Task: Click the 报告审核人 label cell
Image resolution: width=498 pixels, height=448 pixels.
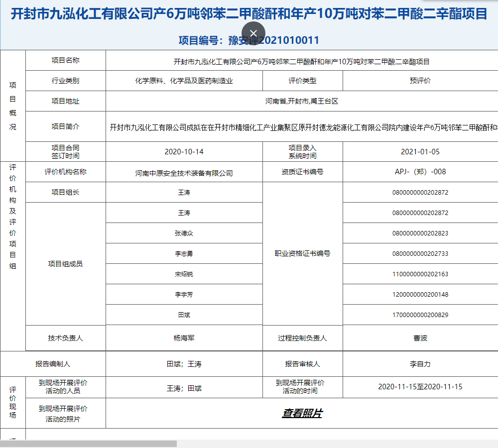Action: coord(302,364)
